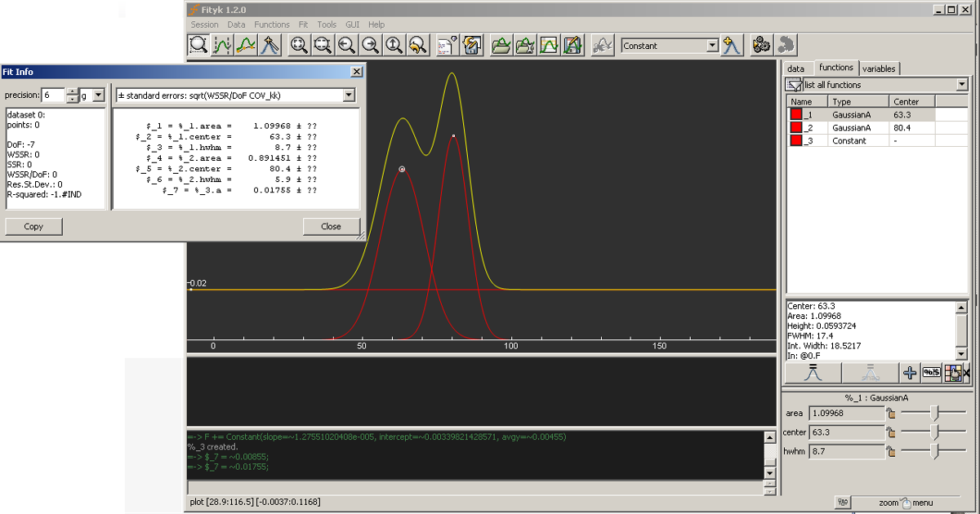The height and width of the screenshot is (514, 980).
Task: Click the auto-add peak icon beside Constant
Action: click(x=732, y=46)
